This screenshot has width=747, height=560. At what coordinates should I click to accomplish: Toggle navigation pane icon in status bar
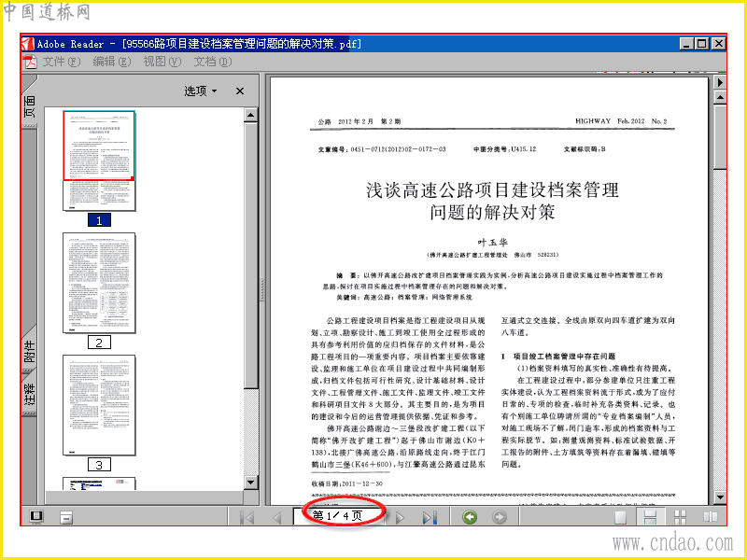[x=36, y=517]
